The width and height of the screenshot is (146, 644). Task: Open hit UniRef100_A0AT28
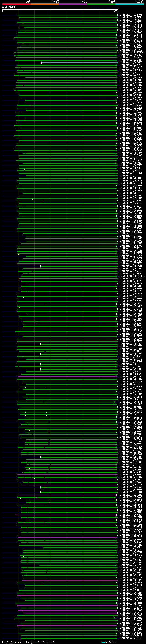131,22
